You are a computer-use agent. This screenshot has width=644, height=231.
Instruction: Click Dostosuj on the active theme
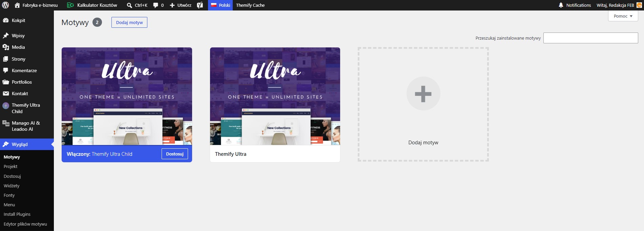click(175, 154)
